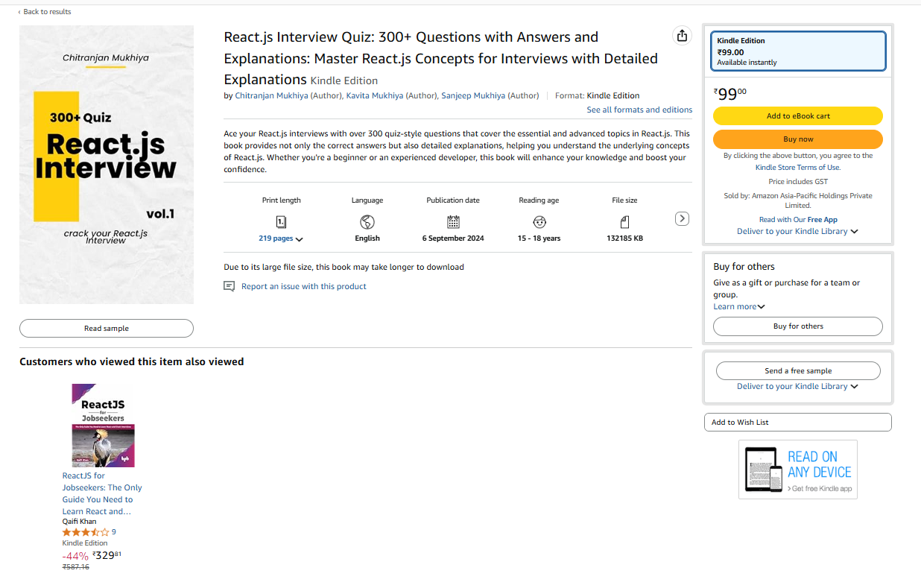The width and height of the screenshot is (921, 588).
Task: Click the Reading age face icon
Action: [539, 222]
